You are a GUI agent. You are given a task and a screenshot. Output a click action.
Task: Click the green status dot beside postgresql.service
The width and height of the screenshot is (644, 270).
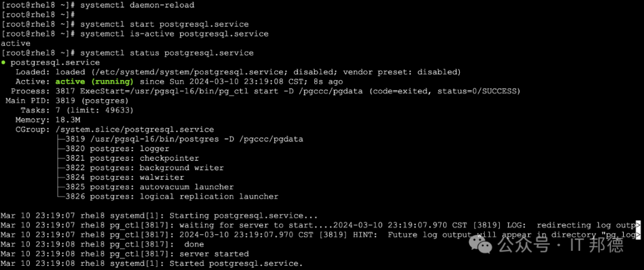click(x=4, y=62)
